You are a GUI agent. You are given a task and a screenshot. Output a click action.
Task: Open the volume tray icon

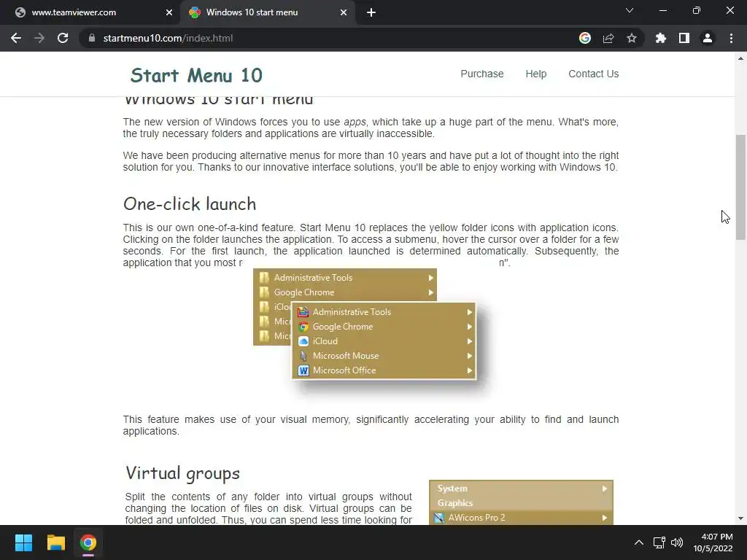point(677,542)
